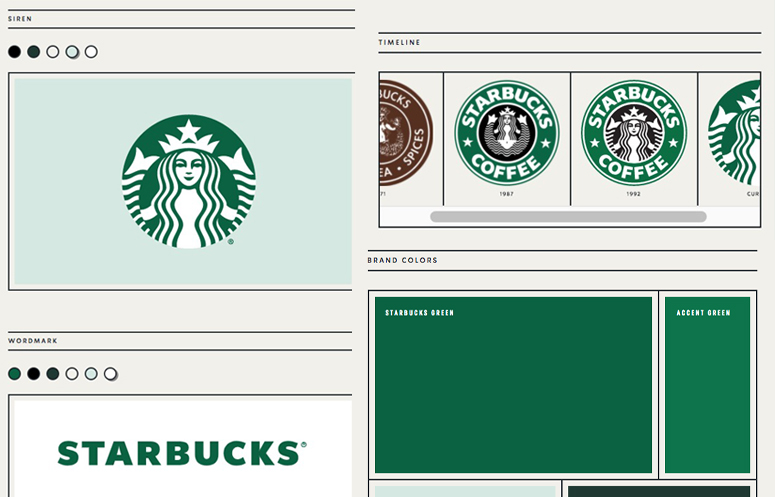Click the SIREN section heading
Image resolution: width=775 pixels, height=497 pixels.
[20, 19]
